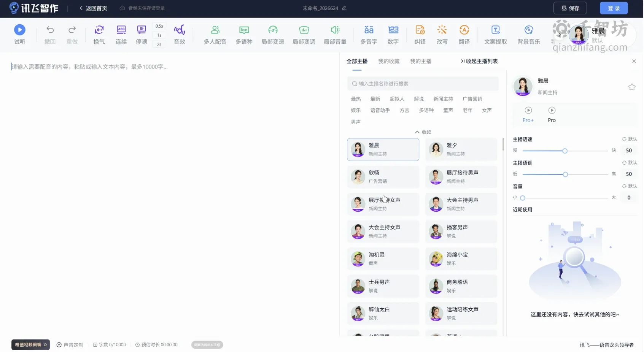Viewport: 644px width, 352px height.
Task: Open 声音定制 voice customization
Action: [x=70, y=345]
